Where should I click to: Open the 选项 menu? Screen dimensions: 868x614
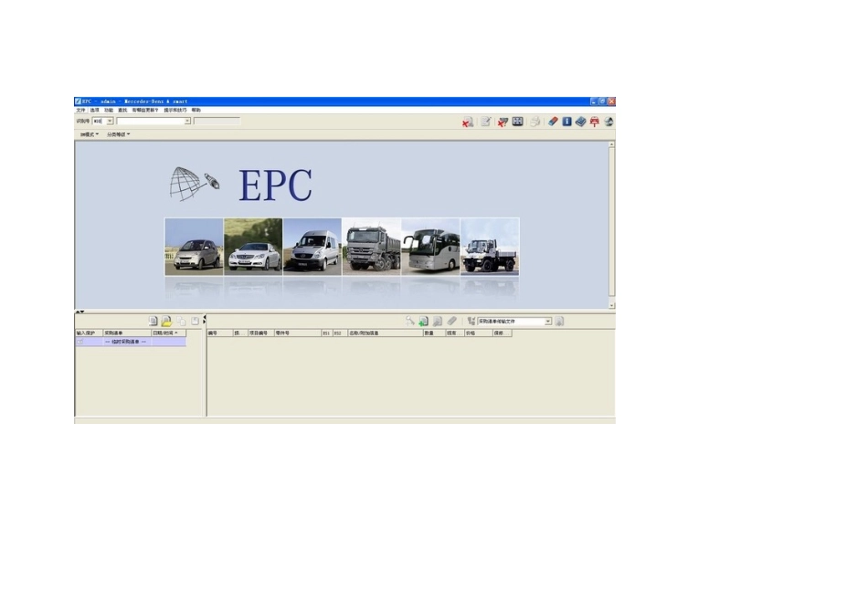coord(95,111)
